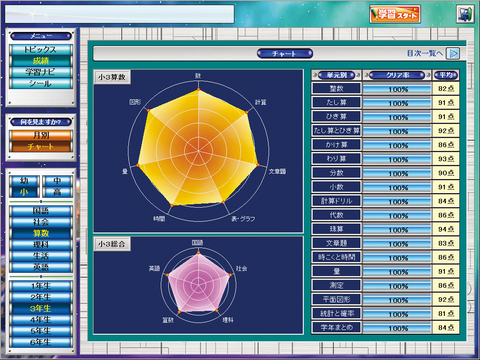Select grade 1年生
The height and width of the screenshot is (360, 480).
pos(41,286)
